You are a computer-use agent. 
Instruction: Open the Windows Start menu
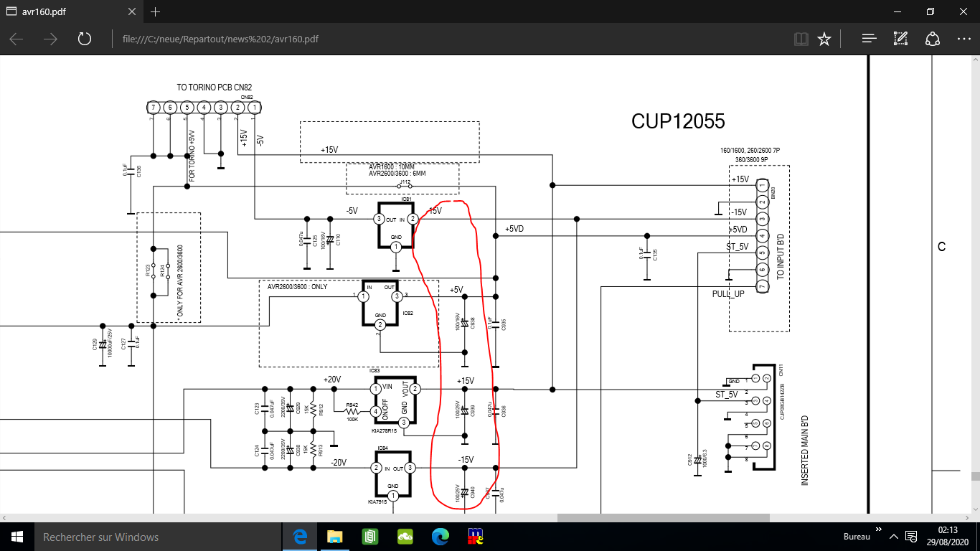(x=17, y=537)
